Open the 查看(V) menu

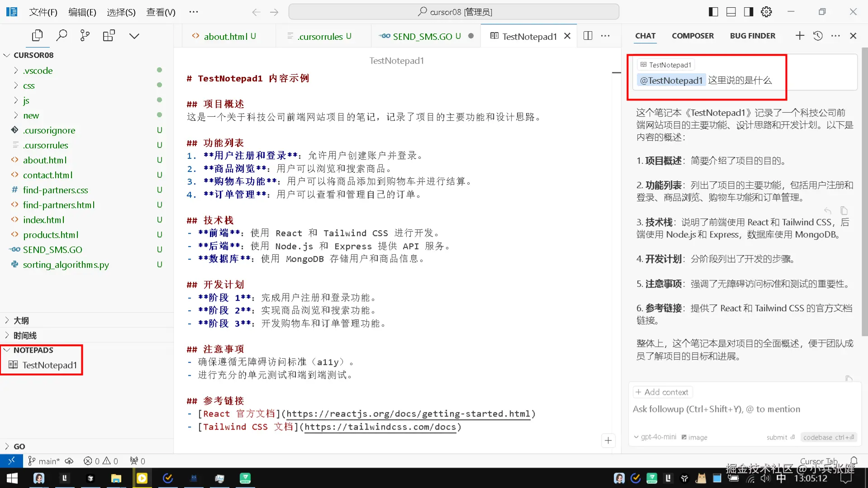(161, 12)
